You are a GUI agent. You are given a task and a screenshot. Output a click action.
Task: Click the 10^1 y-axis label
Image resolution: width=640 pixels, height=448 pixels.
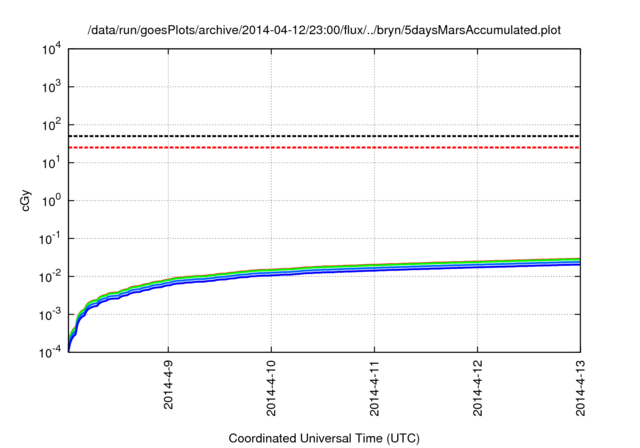[x=52, y=163]
